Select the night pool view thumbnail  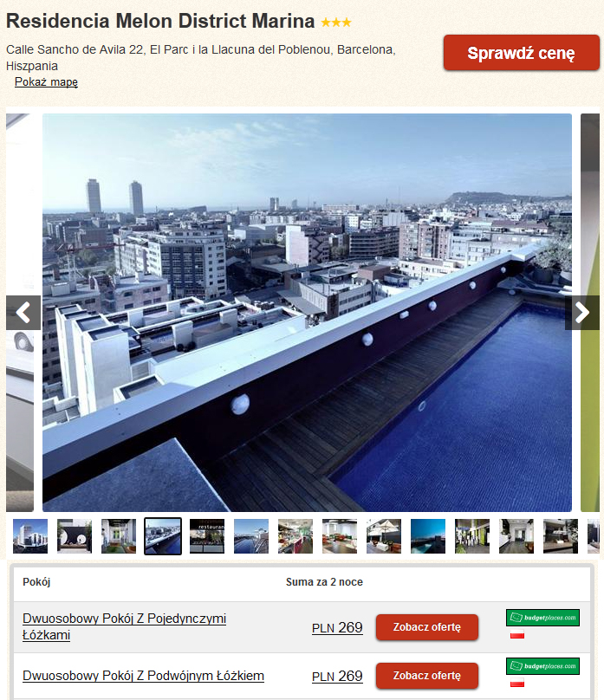(x=428, y=536)
